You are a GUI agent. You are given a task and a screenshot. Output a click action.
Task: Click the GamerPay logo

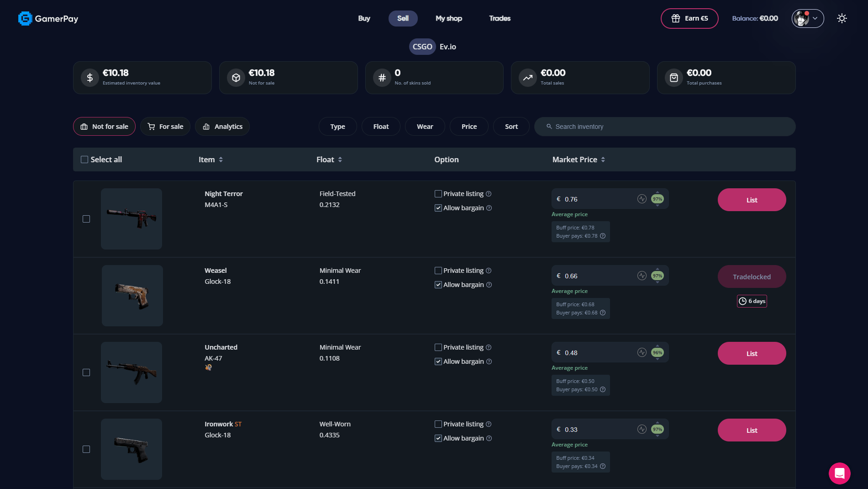tap(47, 18)
